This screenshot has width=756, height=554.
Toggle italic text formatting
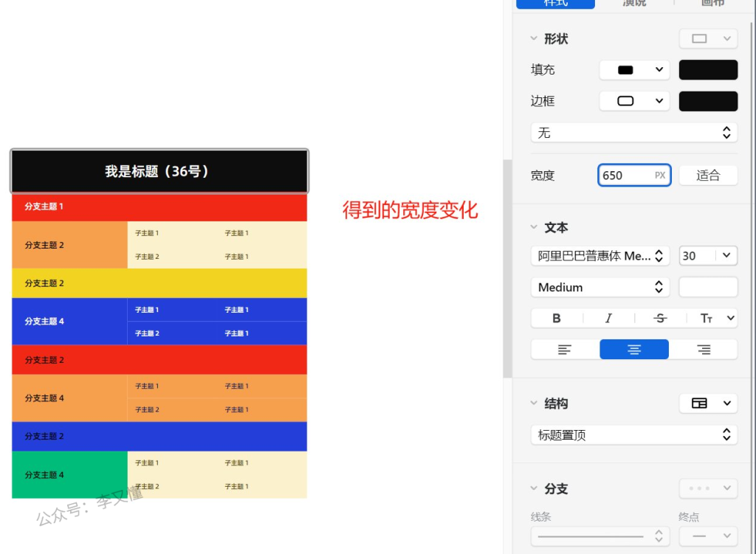click(x=608, y=318)
